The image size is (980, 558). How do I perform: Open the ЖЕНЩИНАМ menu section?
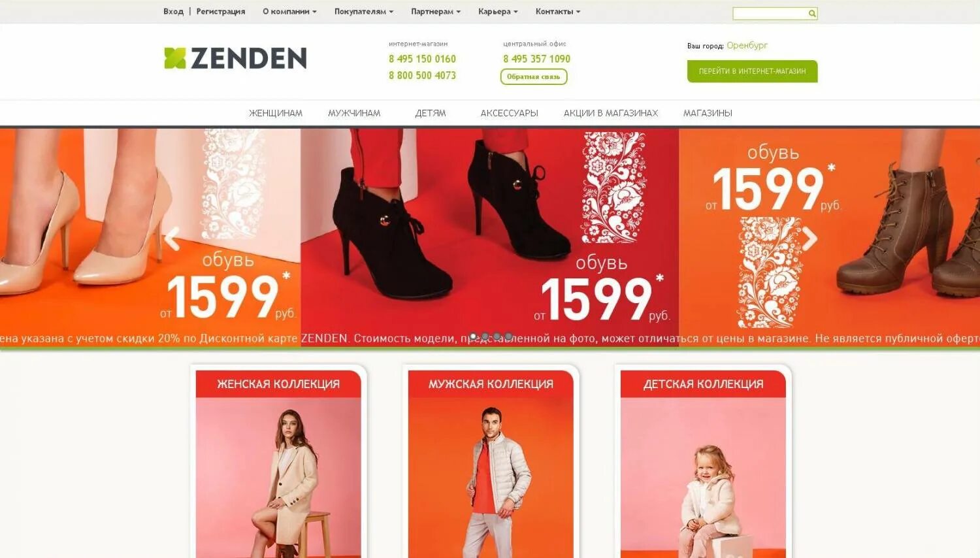coord(276,113)
